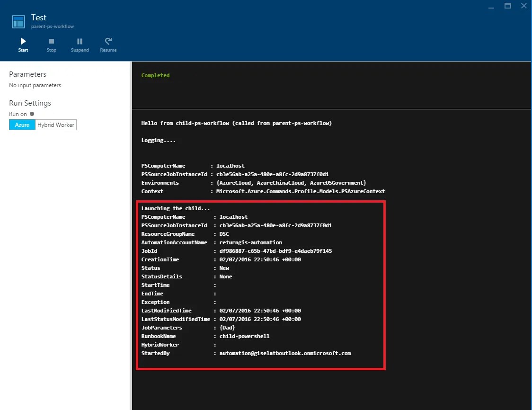Resume the suspended test job
The height and width of the screenshot is (410, 532).
click(108, 45)
